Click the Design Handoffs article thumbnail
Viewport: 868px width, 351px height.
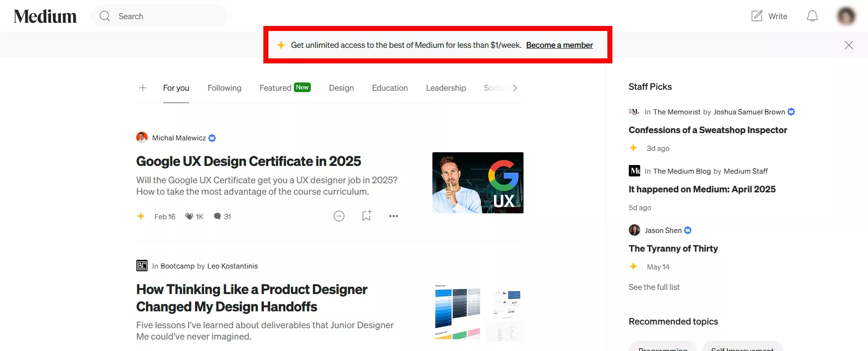[x=478, y=312]
